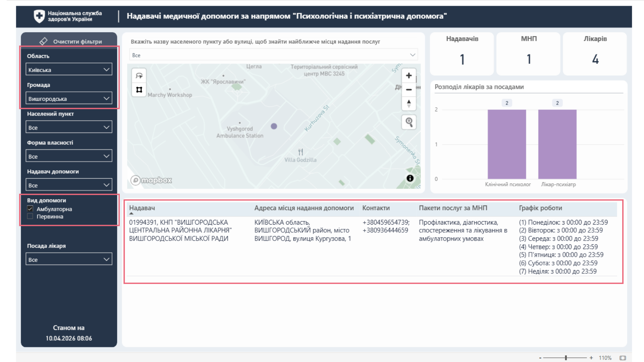
Task: Click the Лікарів card with value 4
Action: click(595, 54)
